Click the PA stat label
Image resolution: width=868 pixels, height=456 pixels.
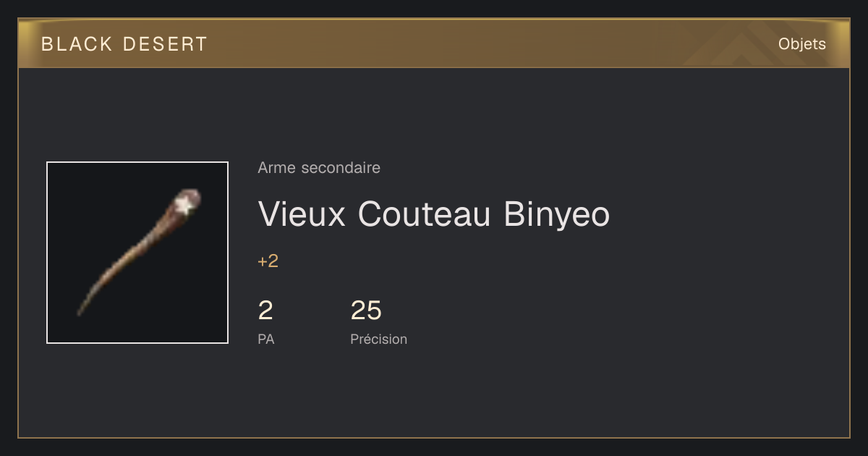point(266,339)
